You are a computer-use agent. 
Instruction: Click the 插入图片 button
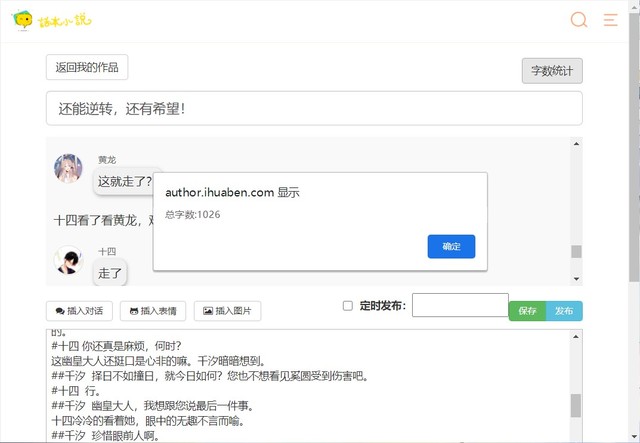(x=227, y=311)
